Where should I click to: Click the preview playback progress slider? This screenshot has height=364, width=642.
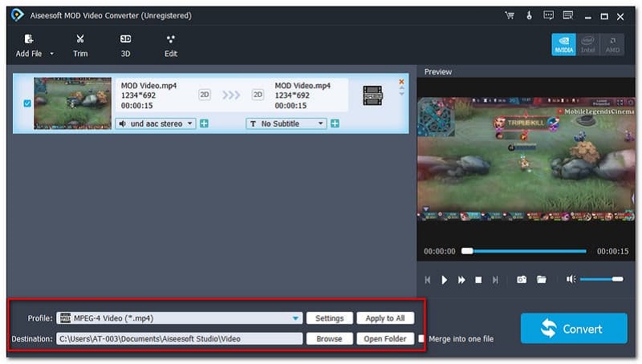(524, 251)
